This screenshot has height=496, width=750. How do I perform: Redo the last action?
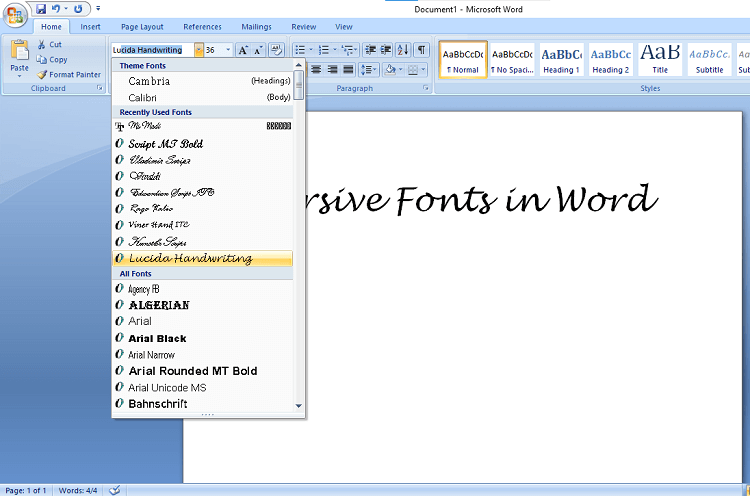point(78,9)
